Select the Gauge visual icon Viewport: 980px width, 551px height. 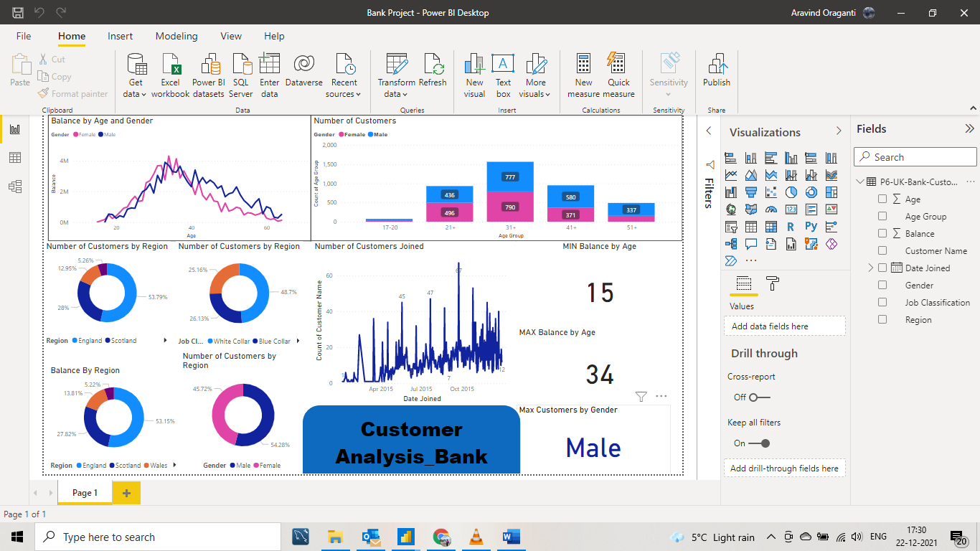(771, 209)
